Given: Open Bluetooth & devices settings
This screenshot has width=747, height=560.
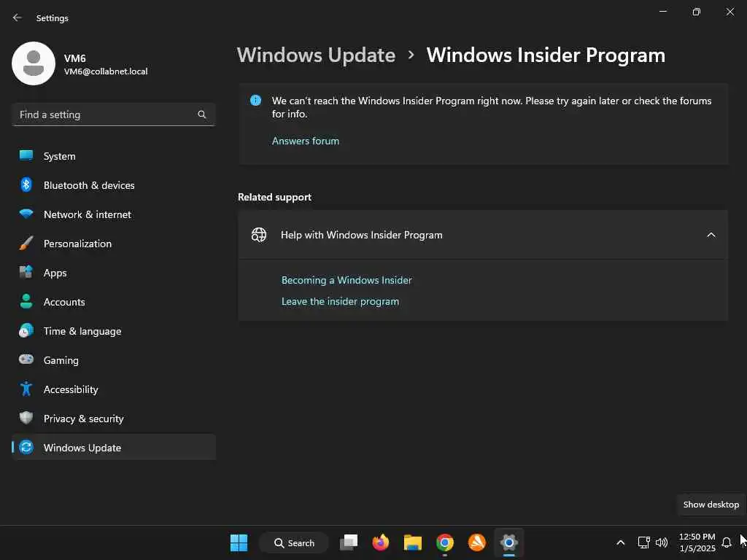Looking at the screenshot, I should tap(113, 185).
